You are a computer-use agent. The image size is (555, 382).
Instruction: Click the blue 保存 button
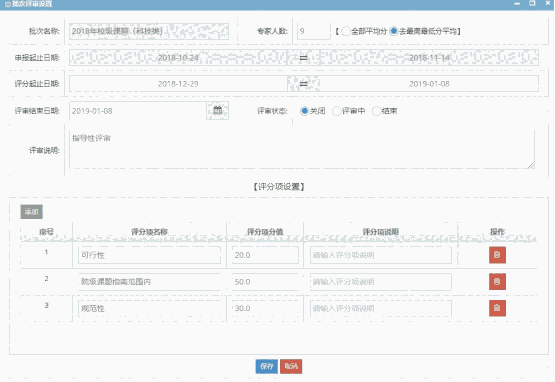pos(267,366)
